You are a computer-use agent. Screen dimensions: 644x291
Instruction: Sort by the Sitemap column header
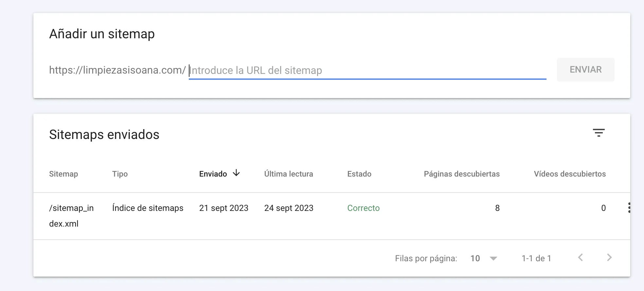click(x=63, y=174)
